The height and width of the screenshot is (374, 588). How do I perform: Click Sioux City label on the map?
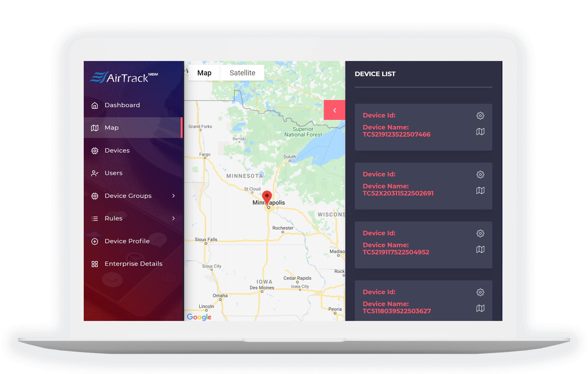pyautogui.click(x=211, y=266)
